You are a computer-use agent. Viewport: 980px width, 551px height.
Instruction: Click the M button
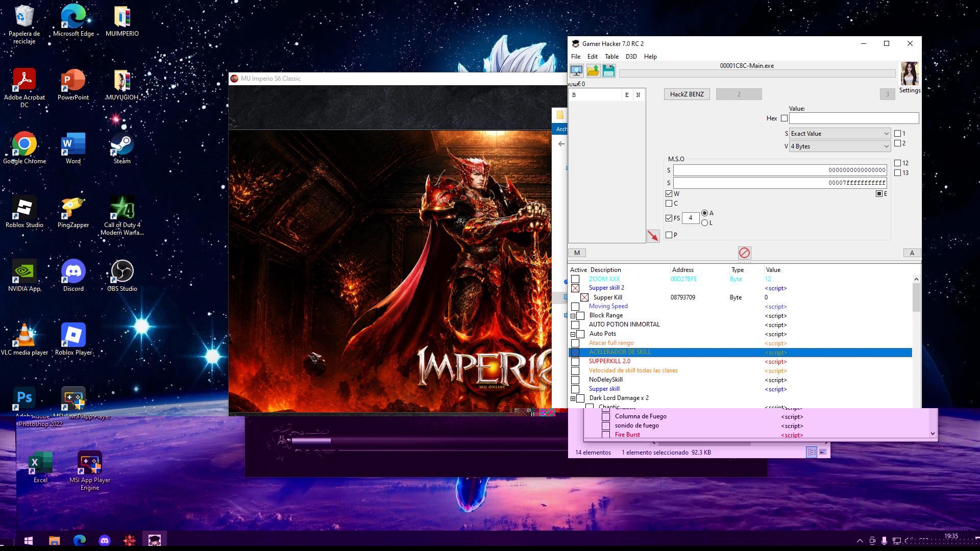(x=577, y=253)
